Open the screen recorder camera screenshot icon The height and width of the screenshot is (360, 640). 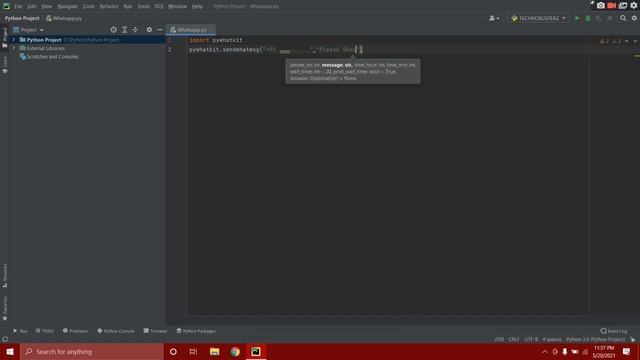pos(600,5)
